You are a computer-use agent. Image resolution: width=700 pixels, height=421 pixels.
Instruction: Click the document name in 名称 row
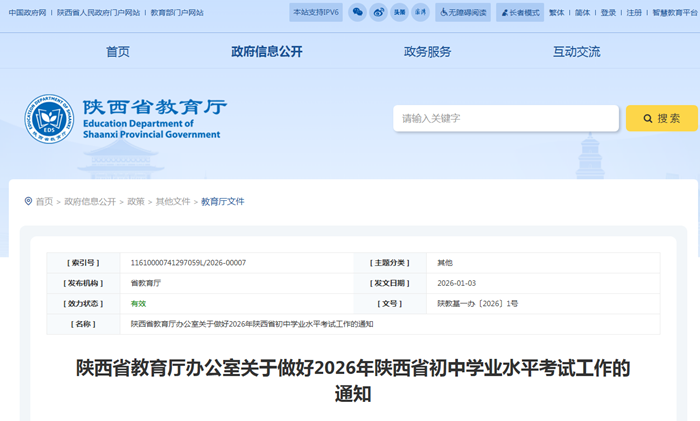pyautogui.click(x=252, y=324)
